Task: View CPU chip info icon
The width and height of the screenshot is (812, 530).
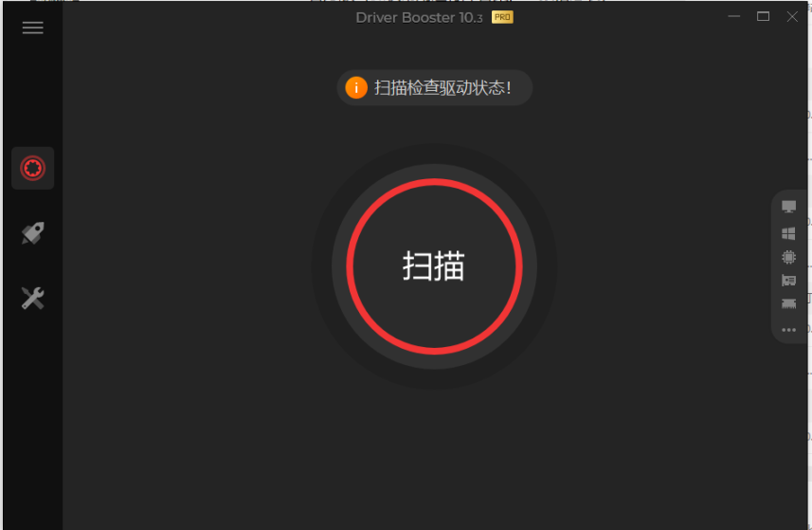Action: coord(788,257)
